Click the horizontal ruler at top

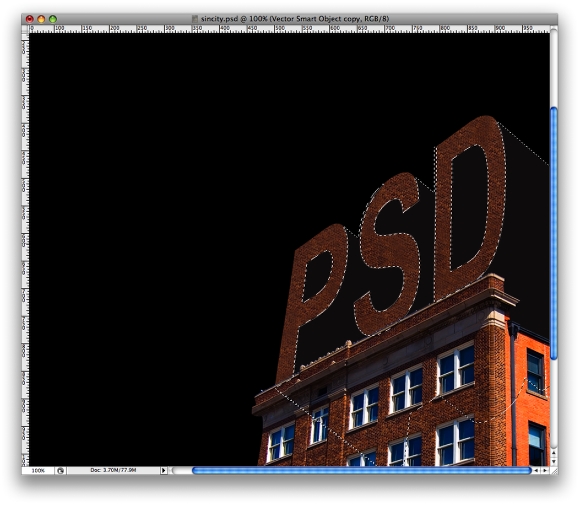tap(289, 29)
